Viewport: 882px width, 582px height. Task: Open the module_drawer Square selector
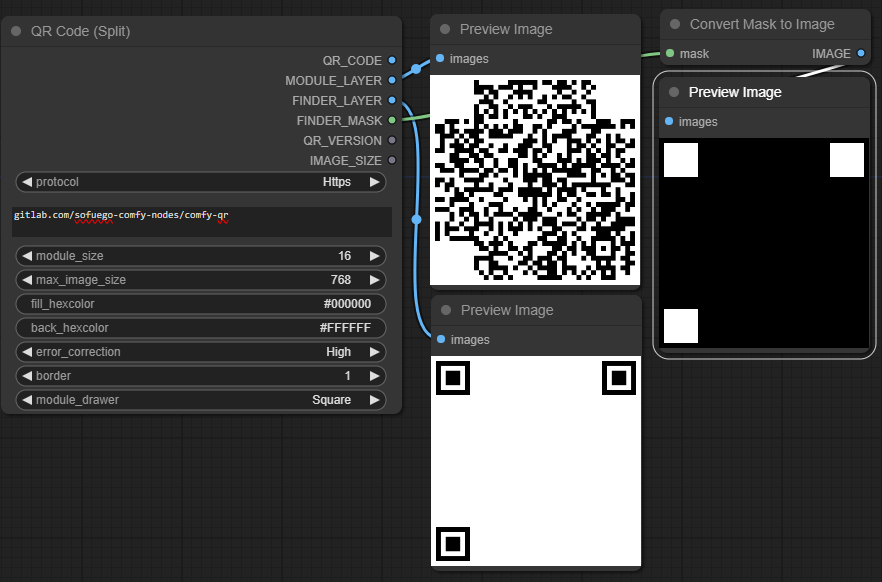click(x=201, y=400)
